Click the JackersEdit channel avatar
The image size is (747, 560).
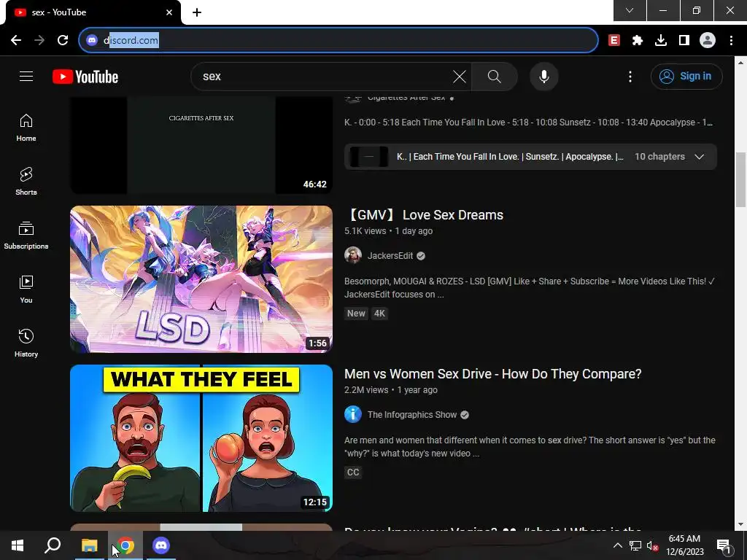pos(353,256)
